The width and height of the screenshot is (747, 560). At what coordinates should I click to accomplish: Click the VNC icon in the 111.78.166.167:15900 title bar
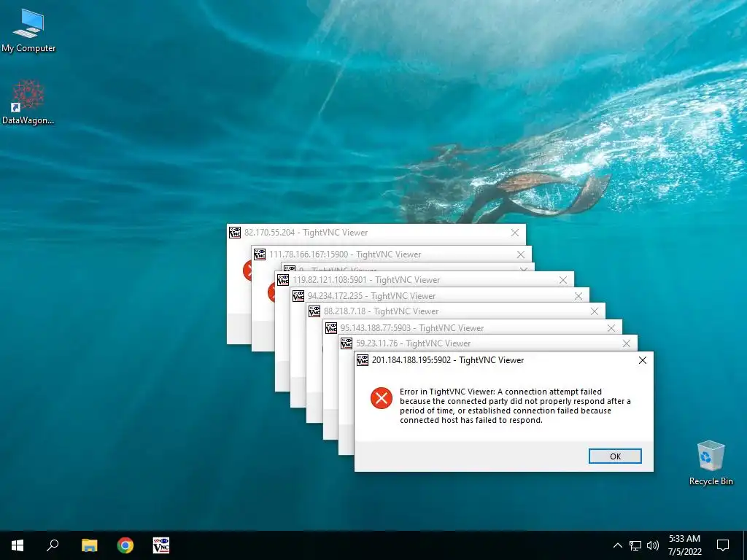click(x=260, y=254)
